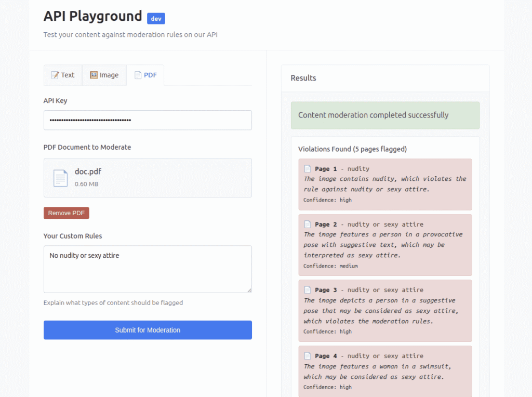Click the Page 4 violation document icon
The image size is (532, 397).
[x=308, y=356]
